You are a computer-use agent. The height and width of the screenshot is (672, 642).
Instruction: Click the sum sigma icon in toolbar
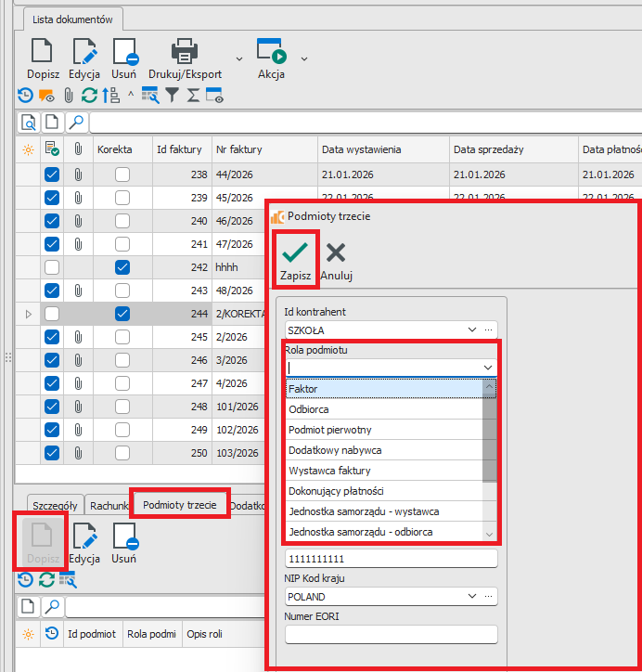point(193,95)
